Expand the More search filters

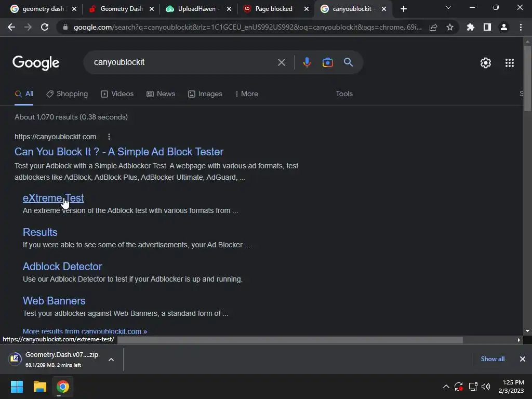pyautogui.click(x=247, y=94)
